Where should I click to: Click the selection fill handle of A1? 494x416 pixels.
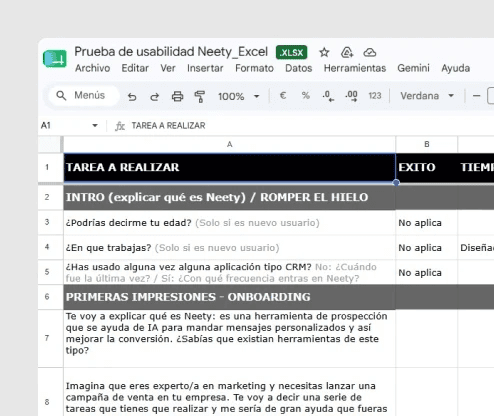pyautogui.click(x=396, y=182)
